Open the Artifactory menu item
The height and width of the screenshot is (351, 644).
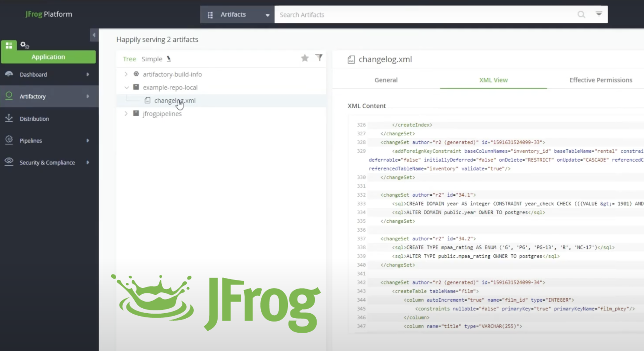(x=49, y=96)
